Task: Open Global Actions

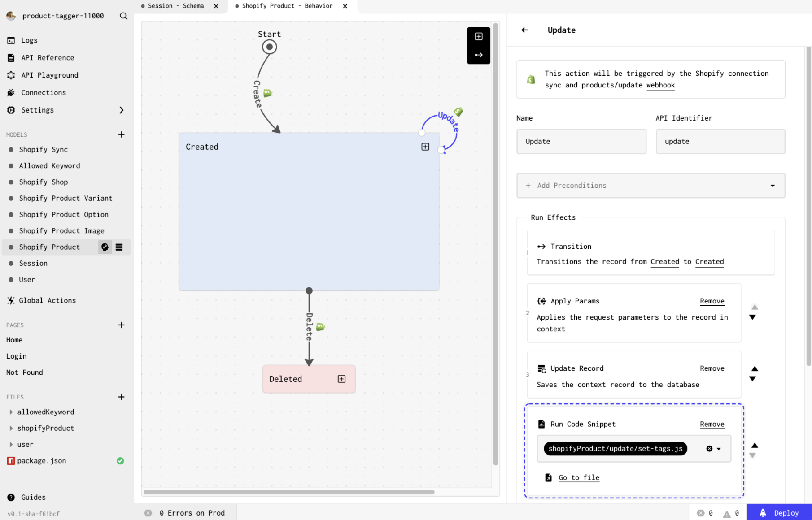Action: (47, 301)
